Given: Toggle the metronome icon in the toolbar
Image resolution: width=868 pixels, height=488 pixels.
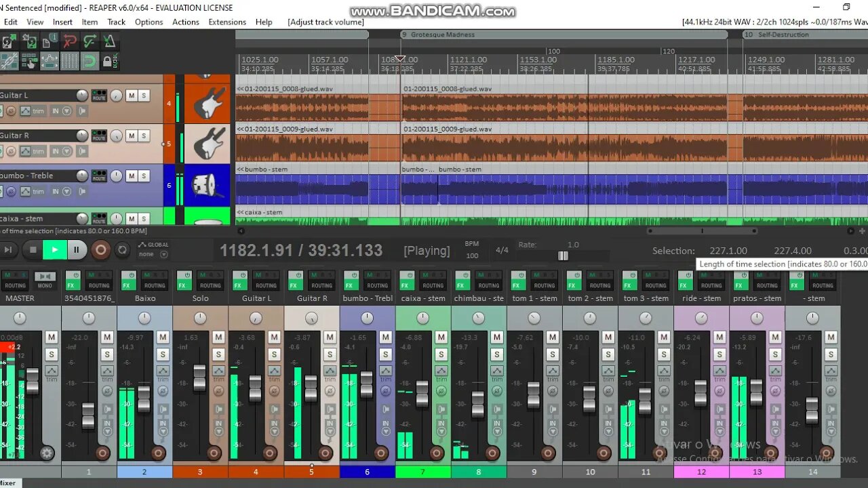Looking at the screenshot, I should click(x=109, y=42).
